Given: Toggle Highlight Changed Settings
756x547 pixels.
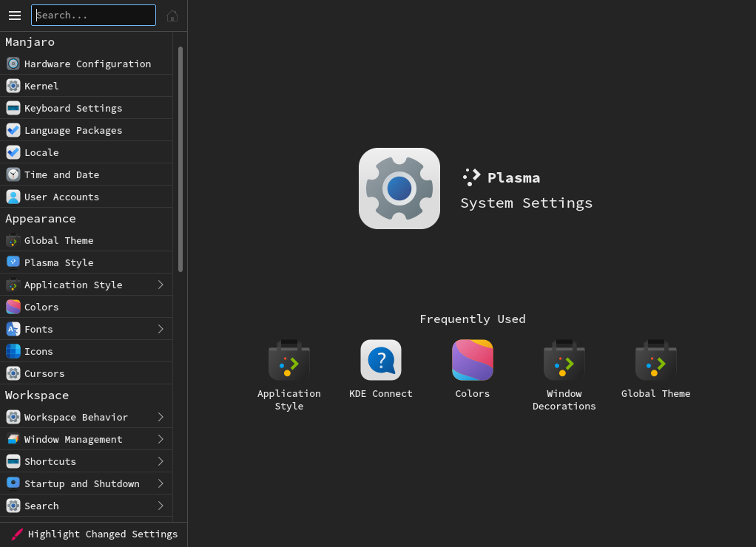Looking at the screenshot, I should tap(93, 534).
